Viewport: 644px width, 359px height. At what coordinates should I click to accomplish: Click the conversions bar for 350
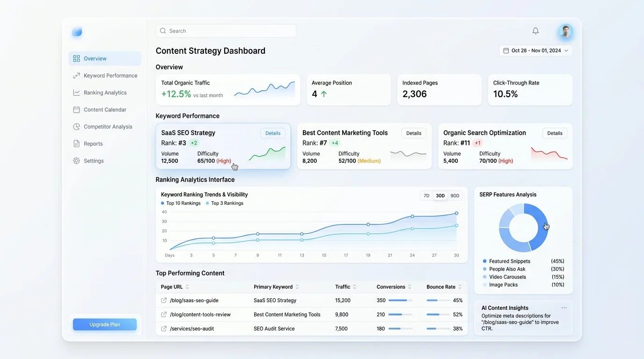coord(401,301)
